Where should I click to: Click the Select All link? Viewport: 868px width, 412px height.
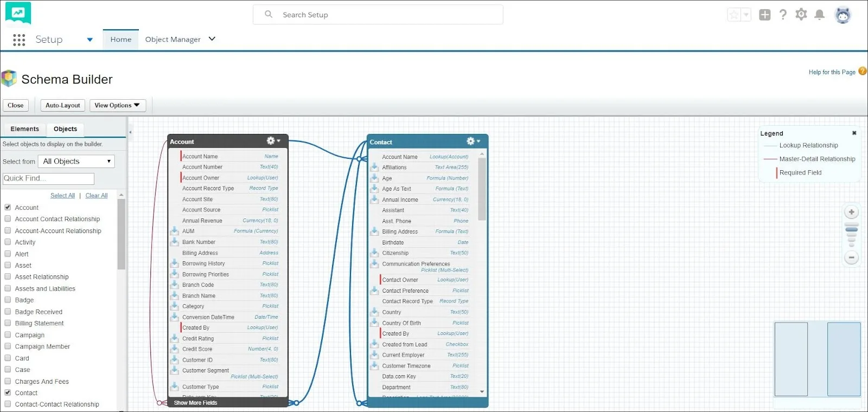(62, 196)
